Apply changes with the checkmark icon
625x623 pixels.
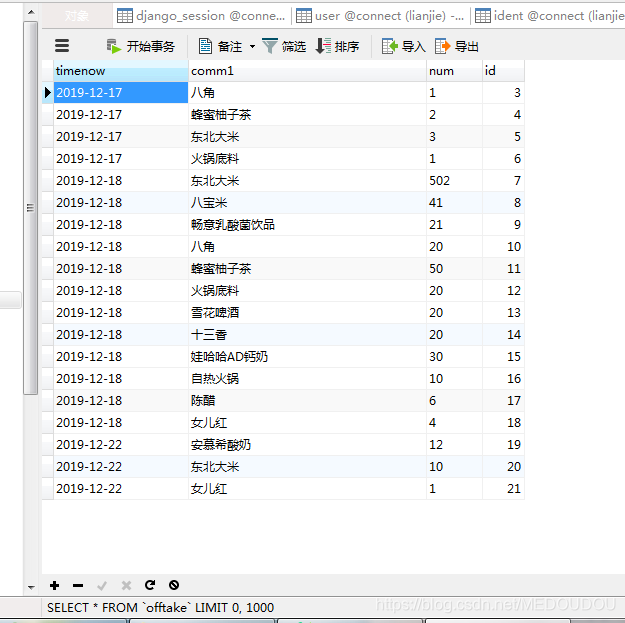(x=102, y=585)
